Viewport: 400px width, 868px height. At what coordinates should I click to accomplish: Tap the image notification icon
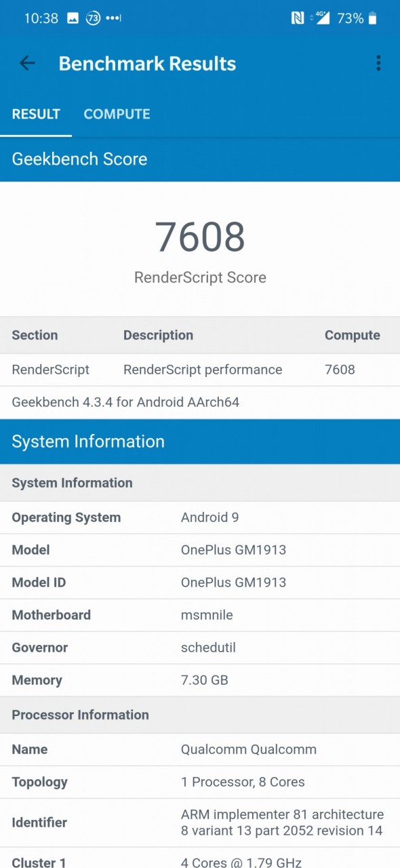pos(73,18)
